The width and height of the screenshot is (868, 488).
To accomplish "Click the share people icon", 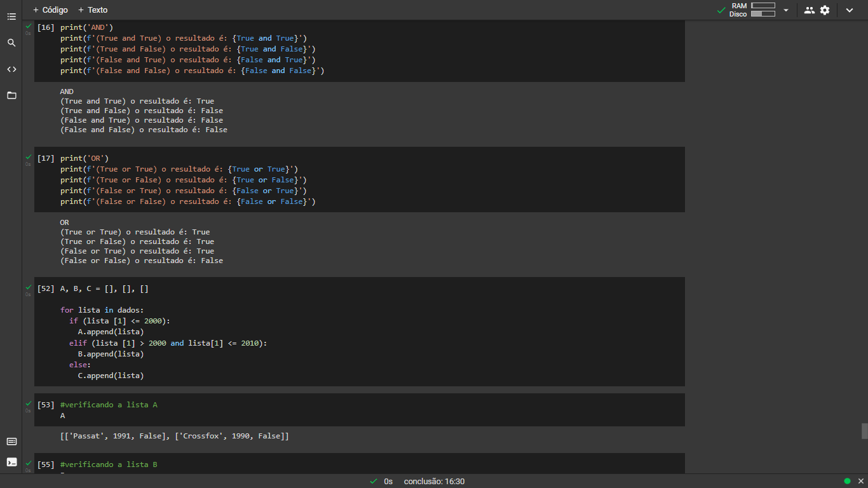I will click(x=809, y=10).
